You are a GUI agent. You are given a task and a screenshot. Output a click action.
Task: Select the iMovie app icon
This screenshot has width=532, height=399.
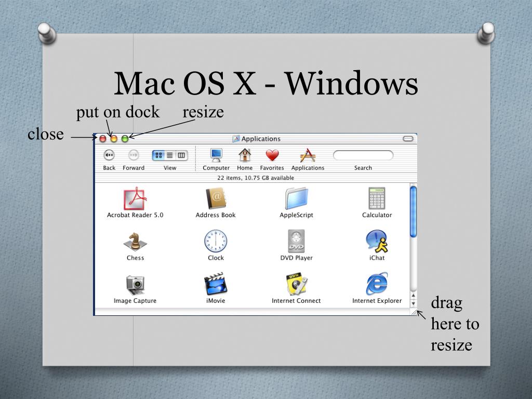(216, 284)
